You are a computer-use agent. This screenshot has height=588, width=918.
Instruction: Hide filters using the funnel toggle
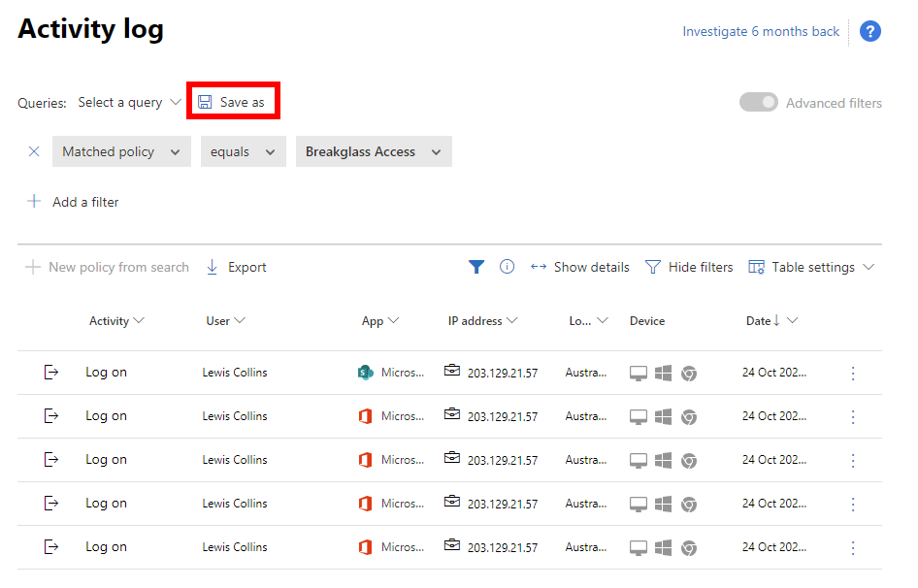pyautogui.click(x=689, y=267)
